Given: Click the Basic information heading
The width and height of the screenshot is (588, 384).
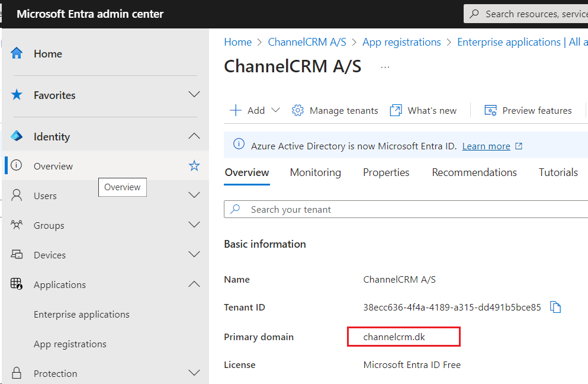Looking at the screenshot, I should click(265, 244).
